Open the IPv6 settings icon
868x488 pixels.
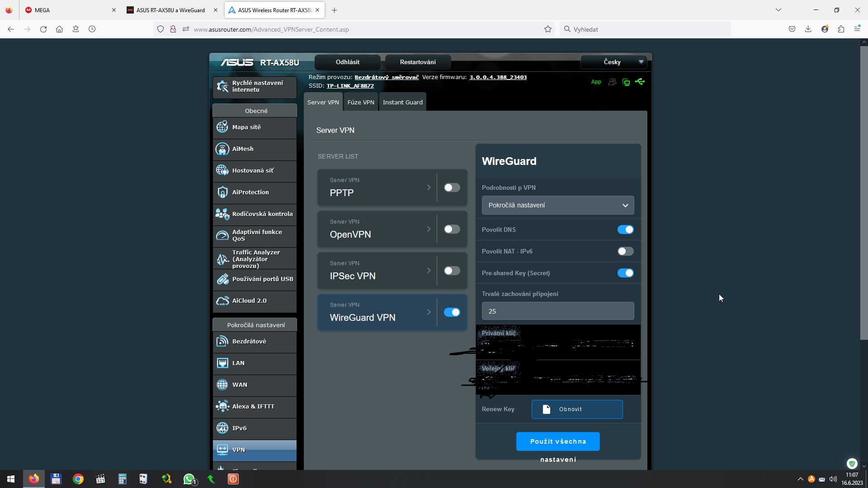(x=222, y=428)
